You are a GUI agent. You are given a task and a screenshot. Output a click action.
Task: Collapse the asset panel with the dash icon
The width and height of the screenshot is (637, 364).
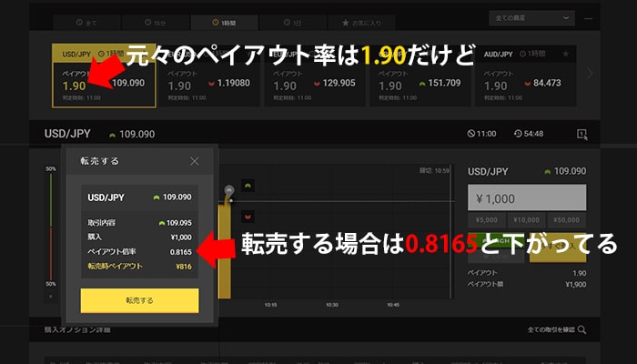tap(588, 19)
